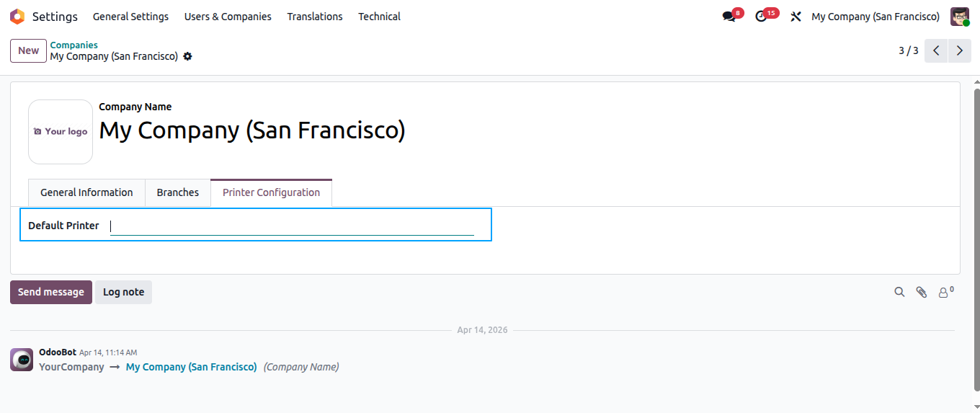This screenshot has width=980, height=413.
Task: Search messages with the magnifier icon
Action: pyautogui.click(x=899, y=292)
